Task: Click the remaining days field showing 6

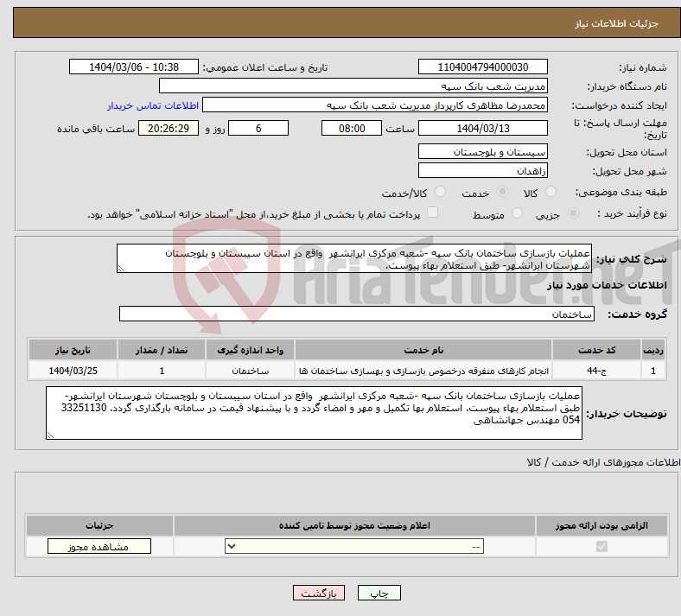Action: [258, 128]
